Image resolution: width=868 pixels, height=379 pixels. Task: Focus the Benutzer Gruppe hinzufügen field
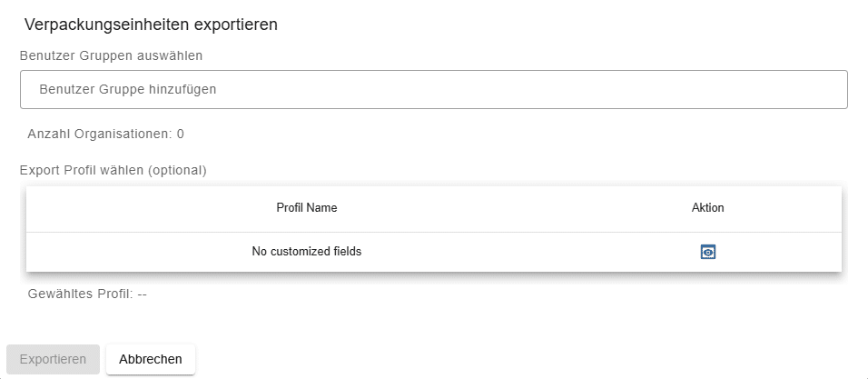coord(433,90)
